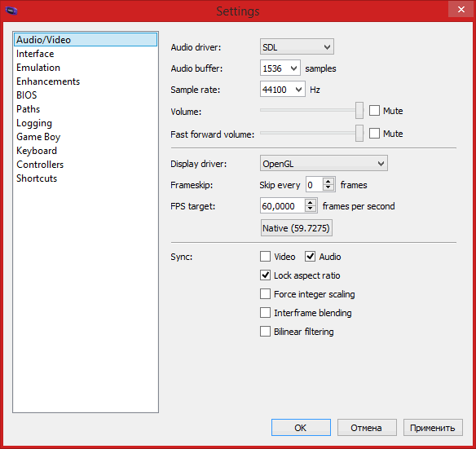476x449 pixels.
Task: Open the Display driver OpenGL dropdown
Action: [x=324, y=163]
